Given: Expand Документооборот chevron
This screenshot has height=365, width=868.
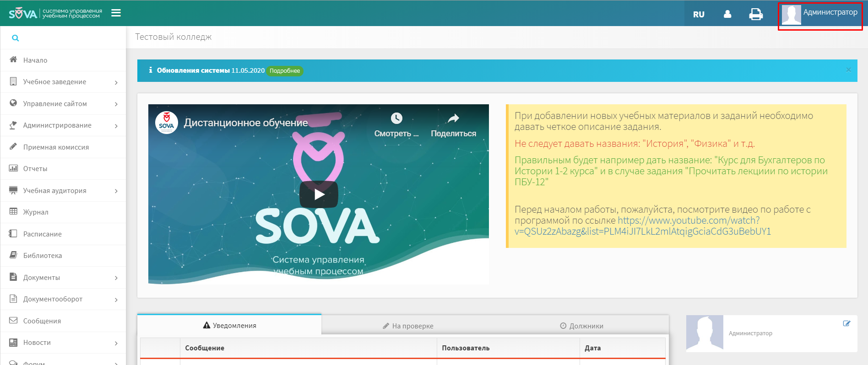Looking at the screenshot, I should click(x=116, y=300).
